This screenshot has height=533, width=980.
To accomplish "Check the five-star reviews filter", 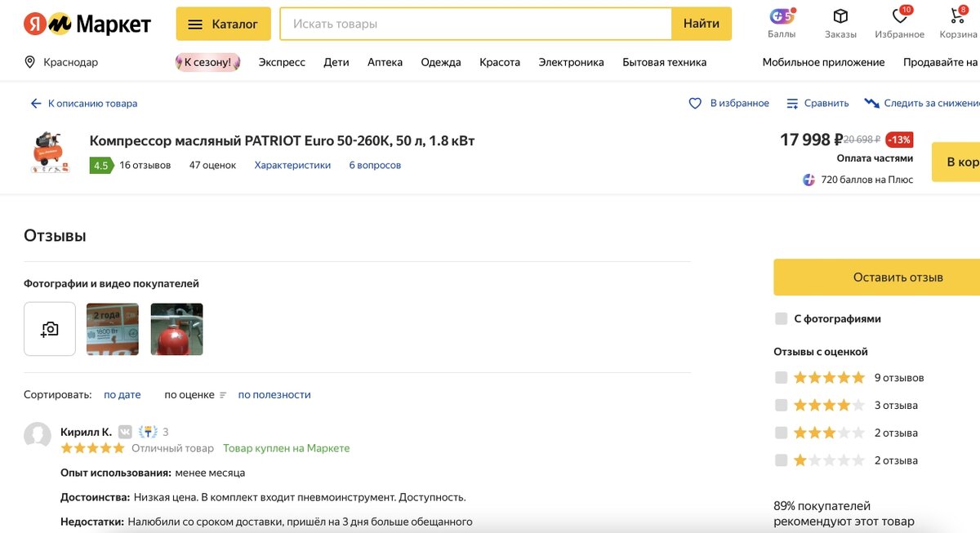I will [x=782, y=378].
